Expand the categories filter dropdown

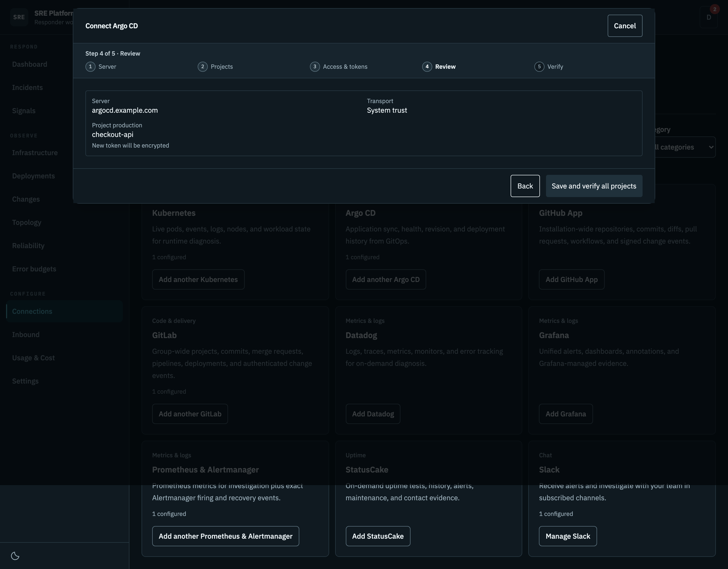685,147
